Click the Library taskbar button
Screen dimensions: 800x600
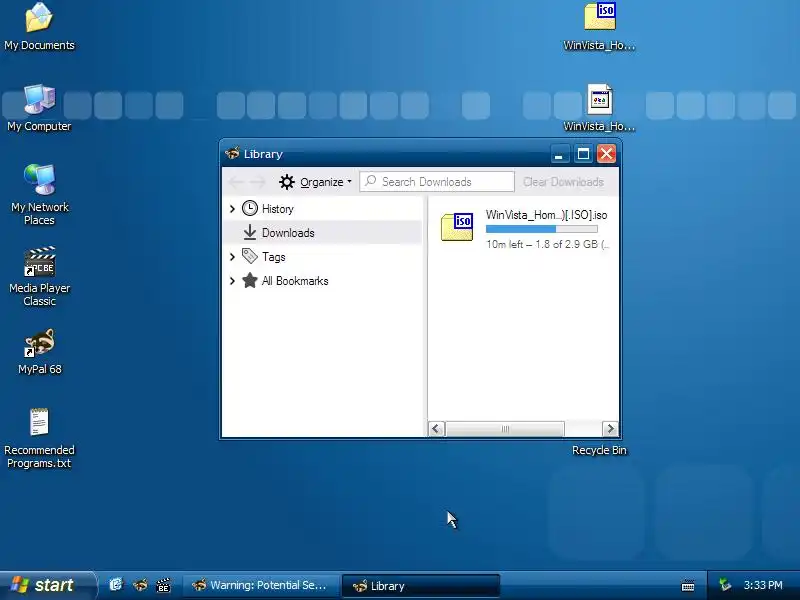(420, 586)
